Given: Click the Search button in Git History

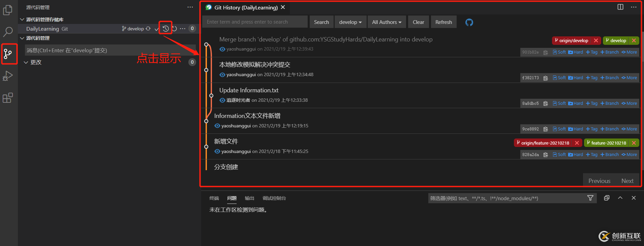Looking at the screenshot, I should click(321, 22).
